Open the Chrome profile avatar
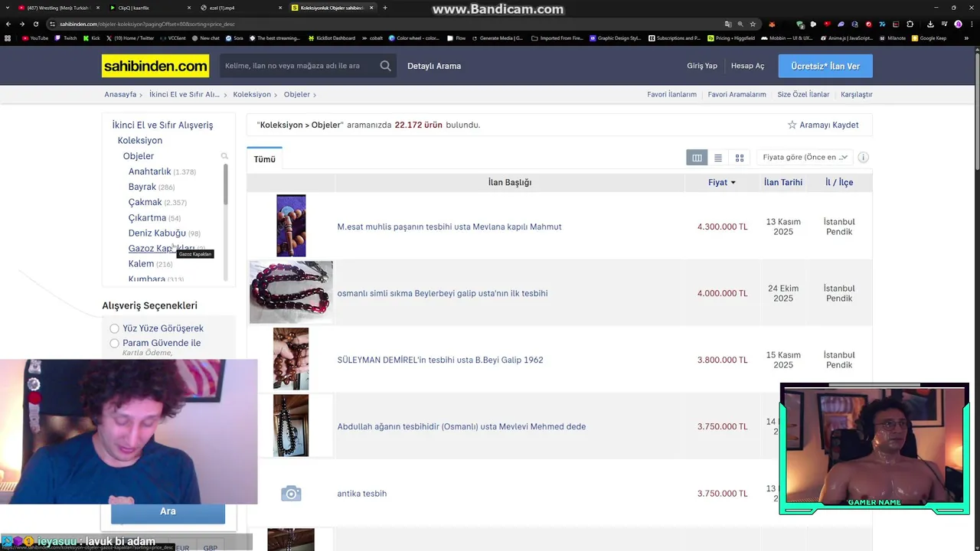Screen dimensions: 980x551 coord(958,24)
